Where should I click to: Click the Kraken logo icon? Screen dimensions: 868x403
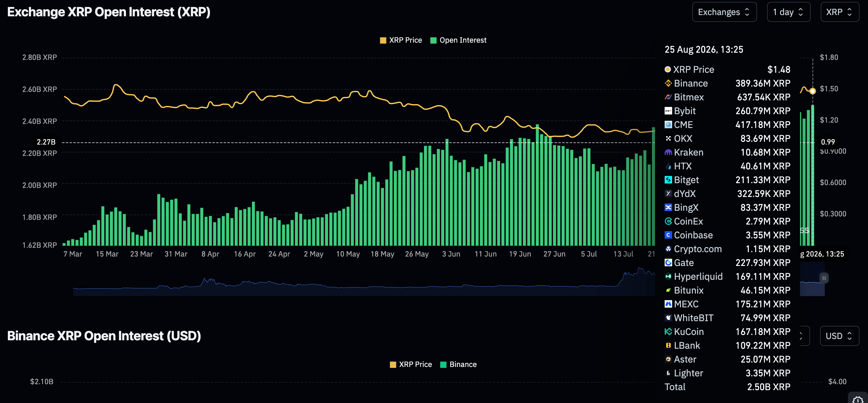tap(668, 152)
